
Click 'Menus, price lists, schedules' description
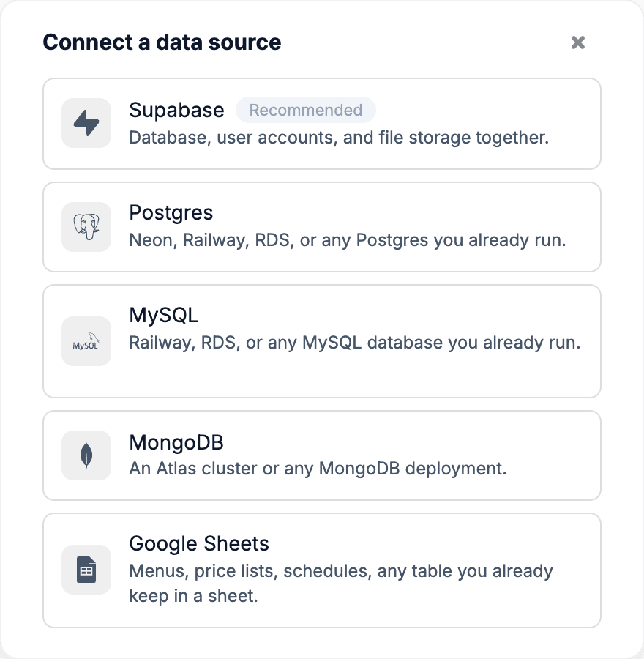point(341,584)
